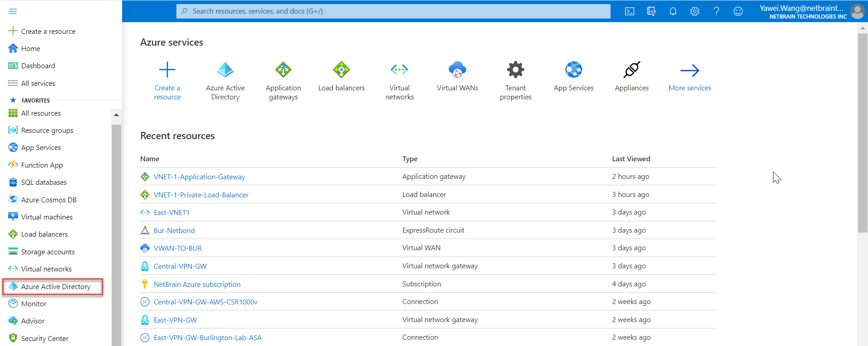Open Storage accounts from favorites
Image resolution: width=868 pixels, height=346 pixels.
(x=48, y=252)
